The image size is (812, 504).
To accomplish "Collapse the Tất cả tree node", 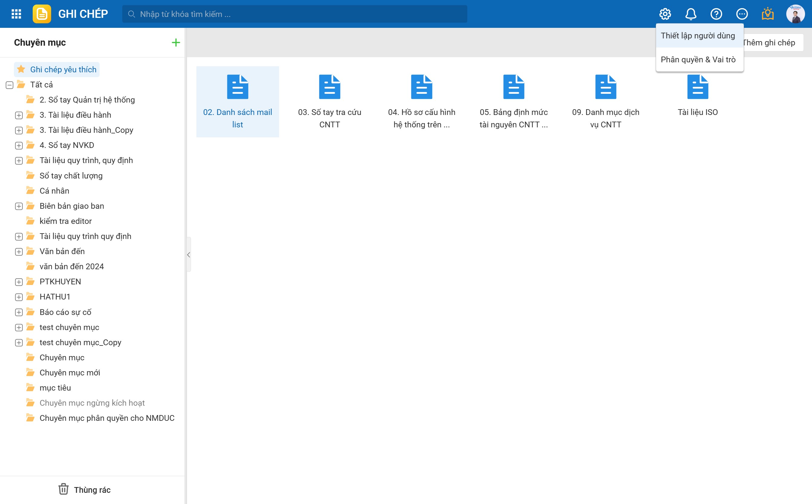I will 10,85.
